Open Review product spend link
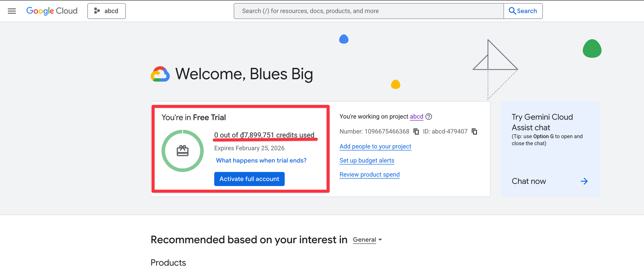The height and width of the screenshot is (278, 644). pos(369,174)
